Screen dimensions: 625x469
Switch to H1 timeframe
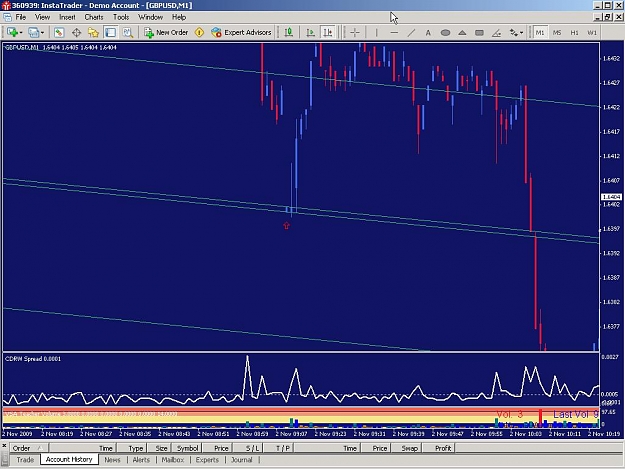[574, 32]
